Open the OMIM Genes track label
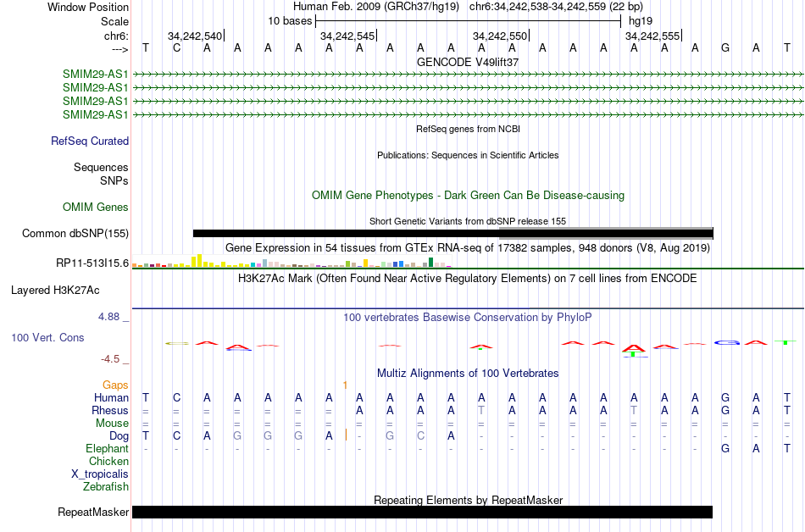 pyautogui.click(x=96, y=208)
